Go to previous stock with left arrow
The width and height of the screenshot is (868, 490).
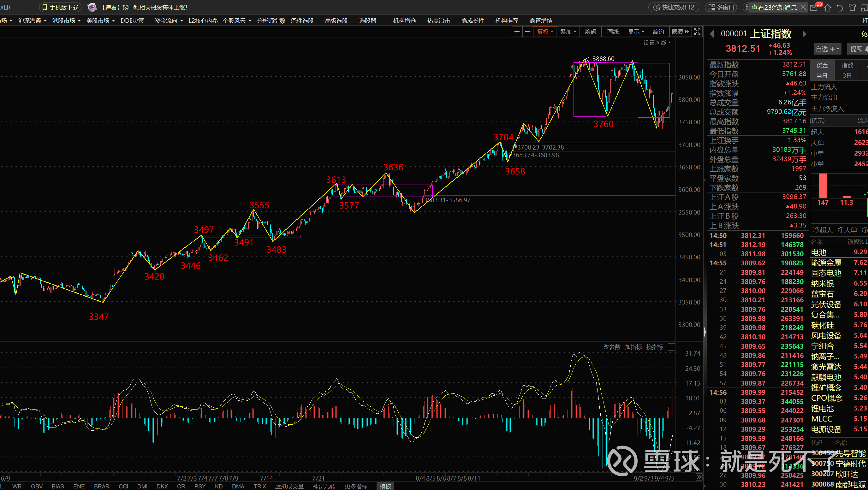(x=712, y=34)
